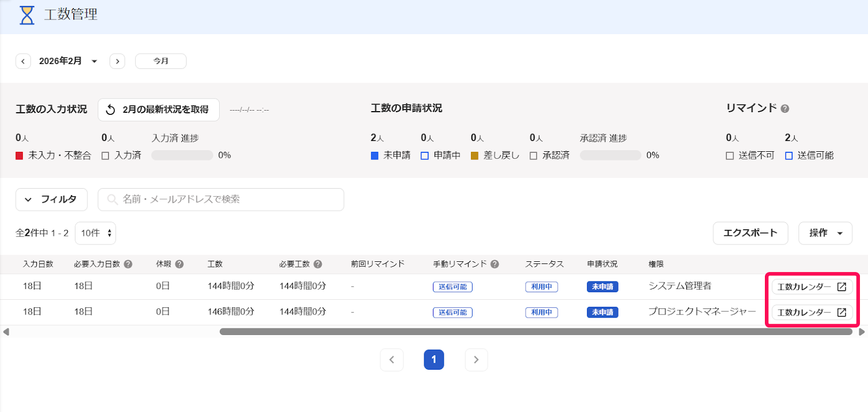Jump to 今月 (this month)
This screenshot has width=868, height=412.
[x=161, y=61]
